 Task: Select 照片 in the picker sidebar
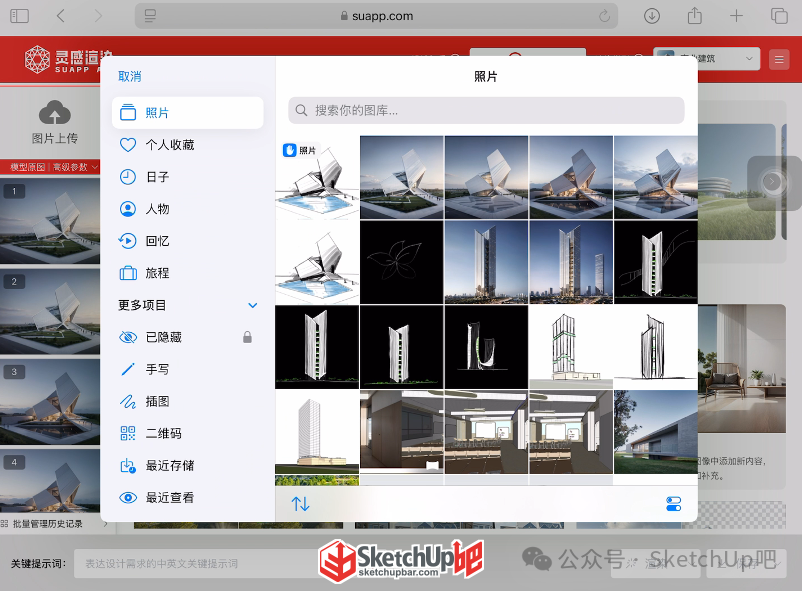(x=188, y=113)
